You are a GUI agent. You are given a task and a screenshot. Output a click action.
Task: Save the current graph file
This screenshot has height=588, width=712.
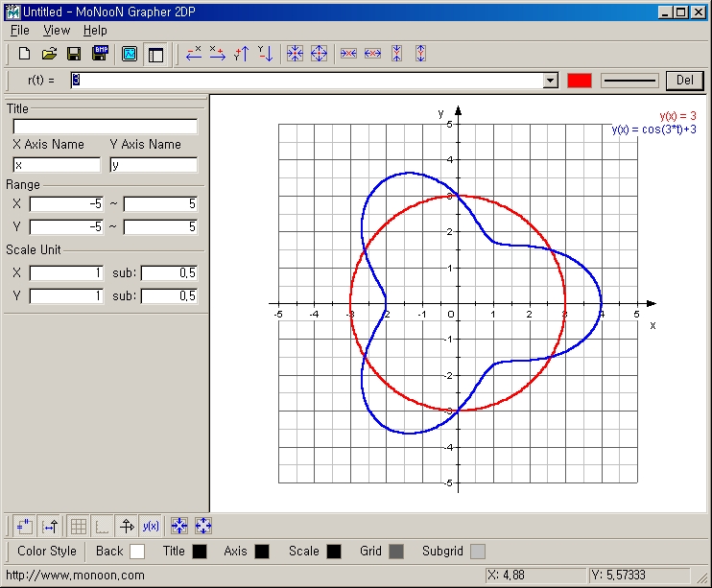coord(74,54)
